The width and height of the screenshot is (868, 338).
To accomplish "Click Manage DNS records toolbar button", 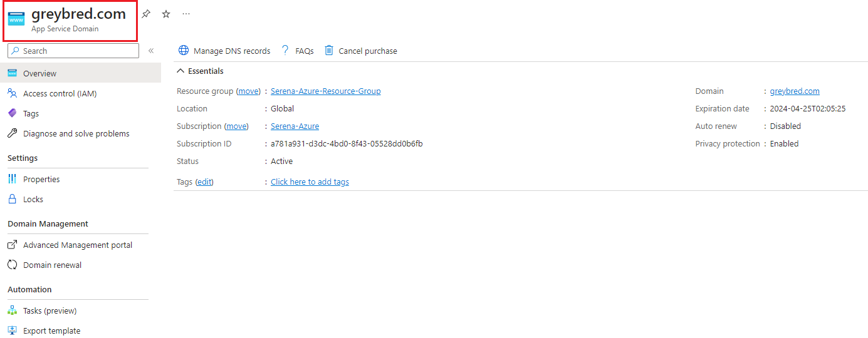I will (224, 51).
